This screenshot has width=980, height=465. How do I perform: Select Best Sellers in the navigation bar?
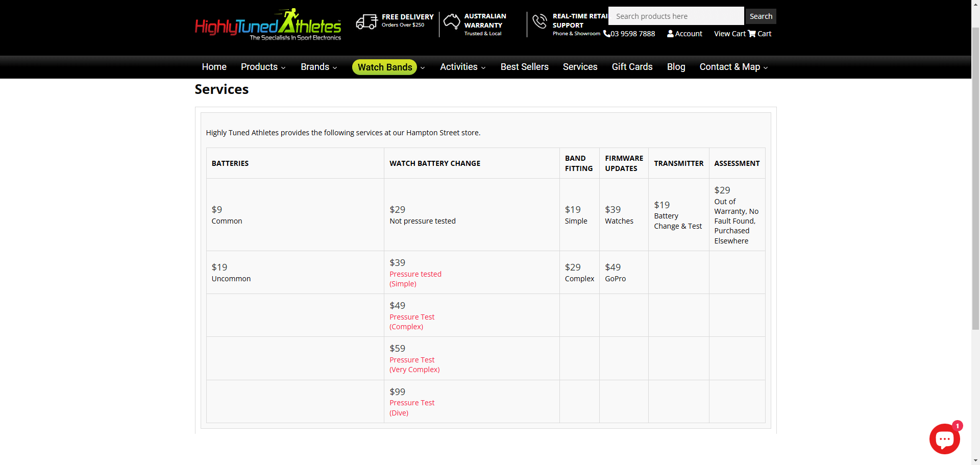pos(524,67)
